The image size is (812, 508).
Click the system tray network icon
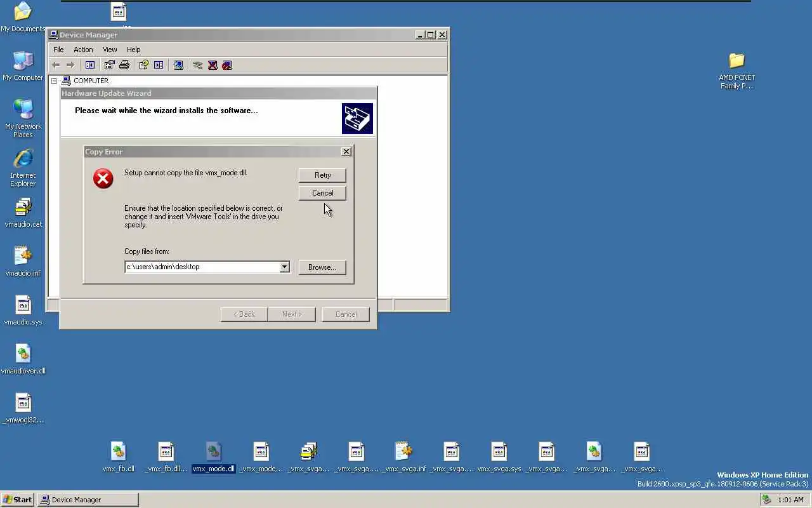pos(767,500)
